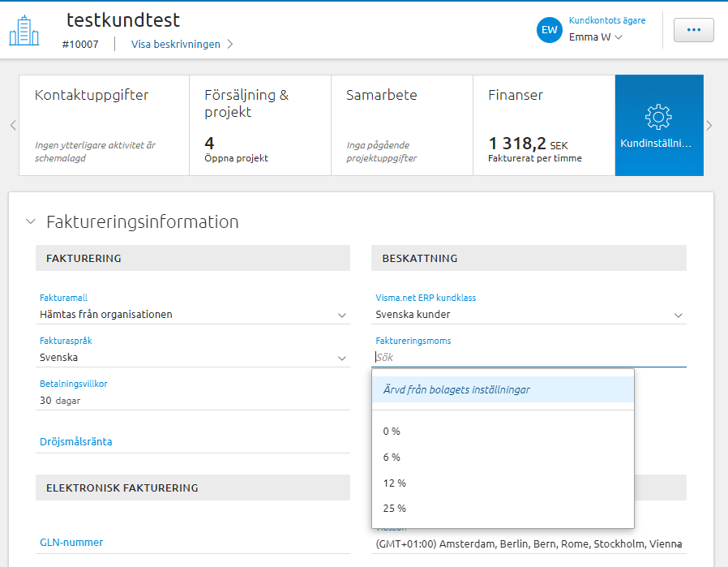Expand the Fakturaspråk dropdown
The image size is (728, 567).
pyautogui.click(x=341, y=358)
